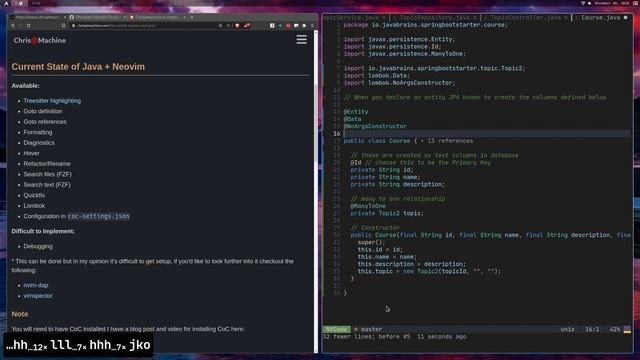The height and width of the screenshot is (360, 640).
Task: Click the volume icon in system tray
Action: click(590, 3)
